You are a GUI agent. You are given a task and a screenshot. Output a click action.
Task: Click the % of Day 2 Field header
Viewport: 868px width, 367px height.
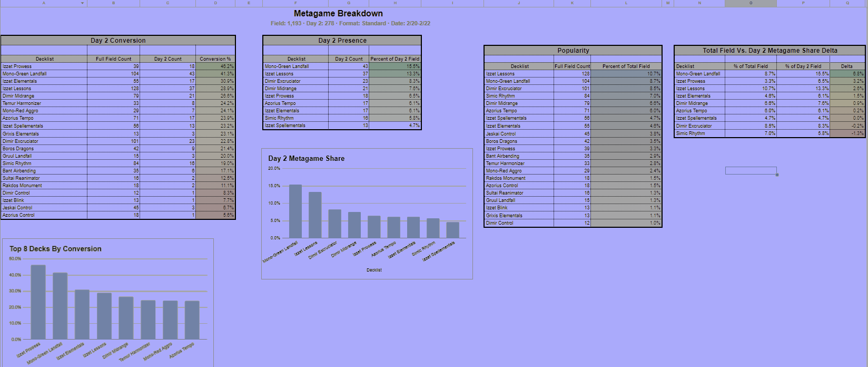(803, 66)
